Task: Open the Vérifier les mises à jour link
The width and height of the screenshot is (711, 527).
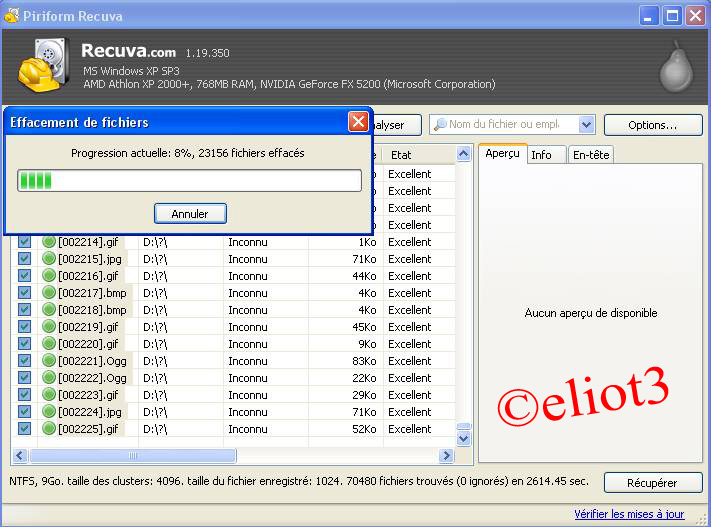Action: click(x=629, y=514)
